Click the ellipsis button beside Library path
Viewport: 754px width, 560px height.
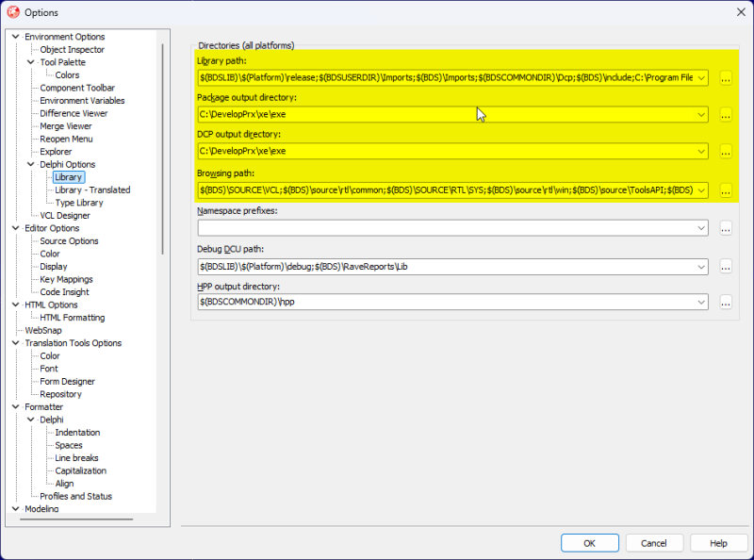coord(726,78)
